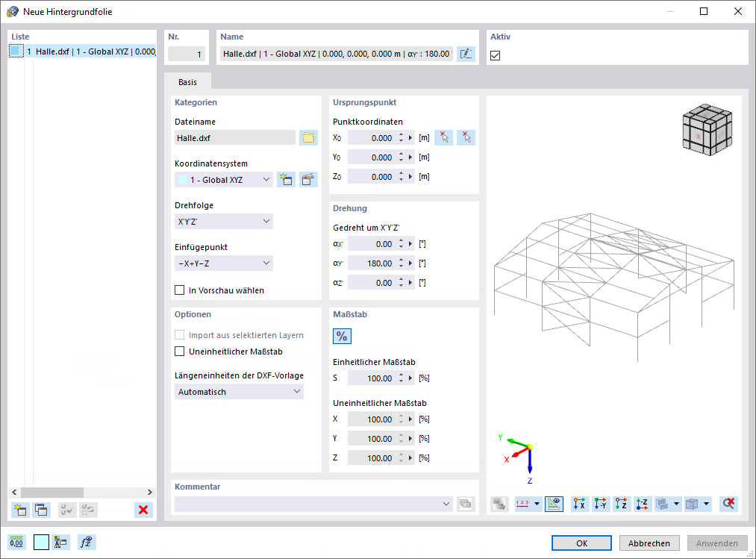Click the Anwenden button
The width and height of the screenshot is (756, 559).
[x=717, y=543]
